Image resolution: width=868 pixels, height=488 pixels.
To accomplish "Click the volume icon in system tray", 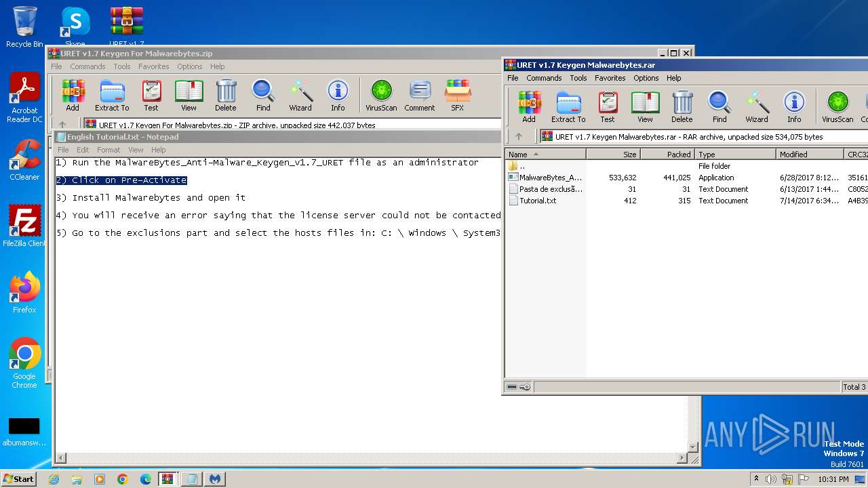I will 771,479.
